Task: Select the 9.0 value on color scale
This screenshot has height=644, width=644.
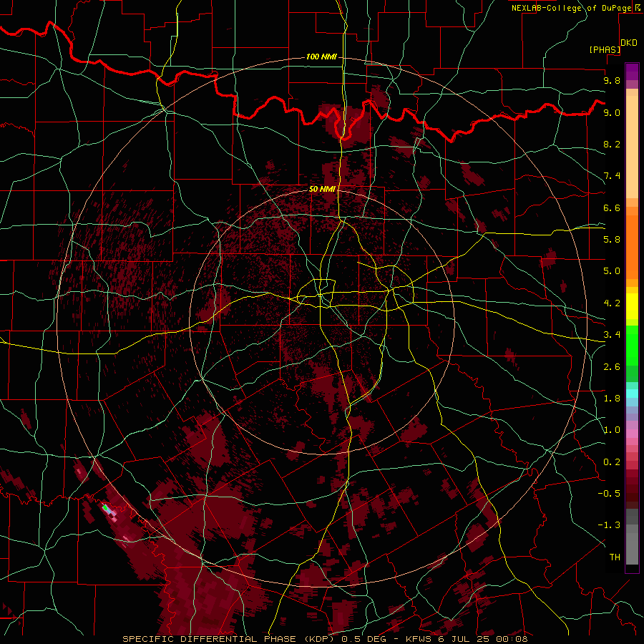Action: pos(612,112)
